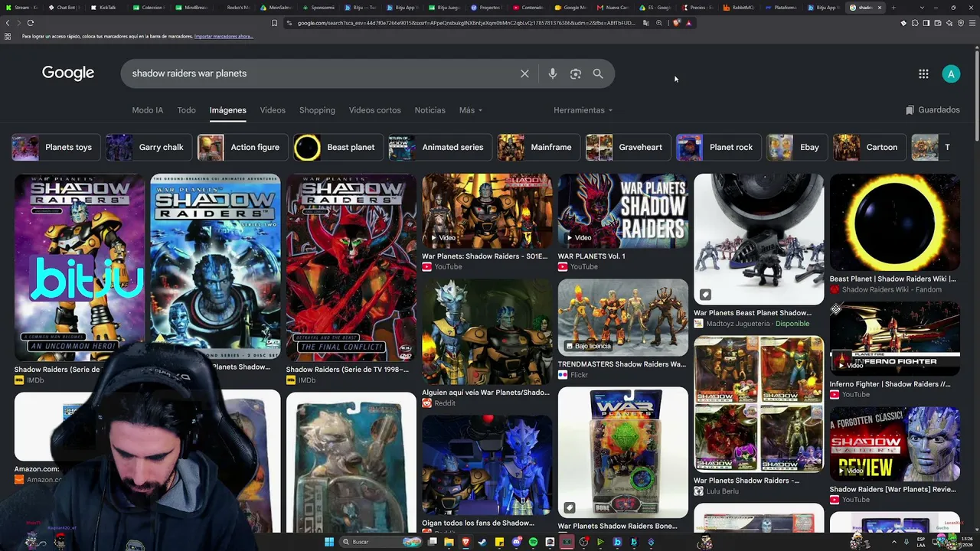Open Spotify from taskbar
Screen dimensions: 980x551
[533, 542]
